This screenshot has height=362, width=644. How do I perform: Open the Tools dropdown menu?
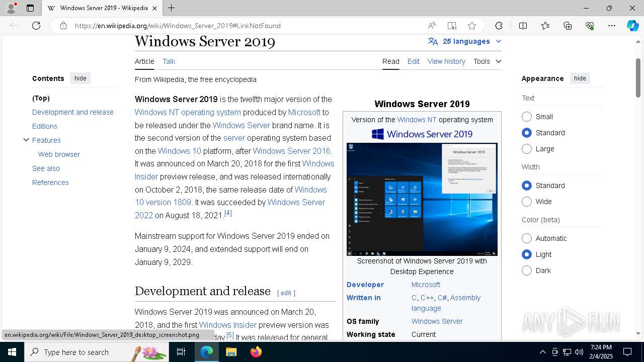(x=487, y=61)
